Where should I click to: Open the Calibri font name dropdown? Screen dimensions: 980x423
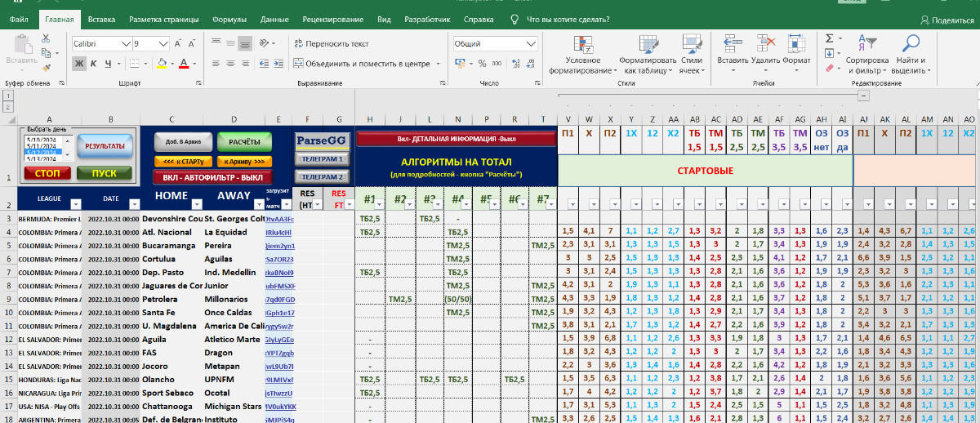click(126, 43)
